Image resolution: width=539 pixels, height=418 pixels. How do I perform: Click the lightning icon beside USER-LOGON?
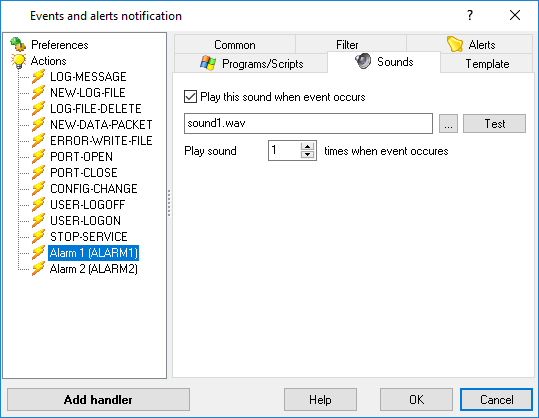click(x=38, y=220)
